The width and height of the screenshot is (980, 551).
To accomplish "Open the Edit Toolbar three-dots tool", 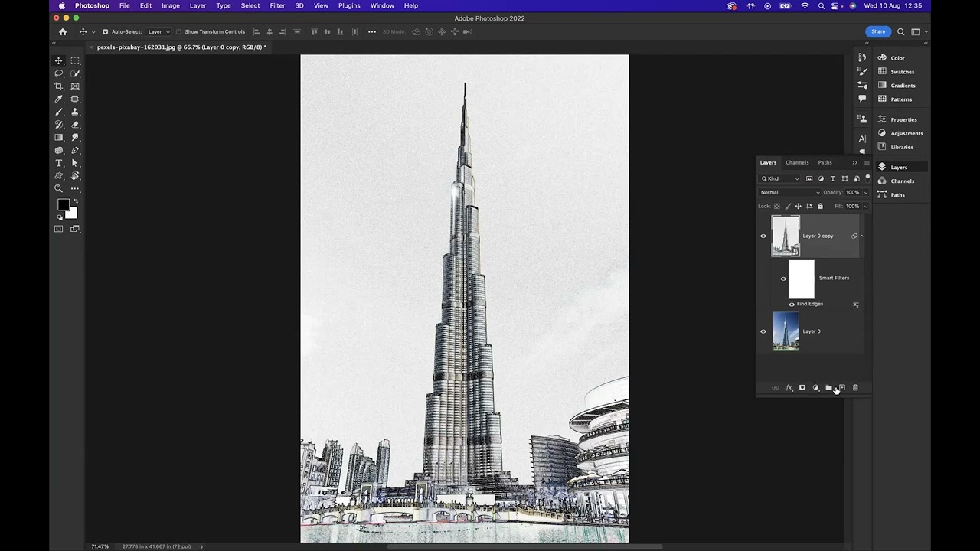I will 75,188.
